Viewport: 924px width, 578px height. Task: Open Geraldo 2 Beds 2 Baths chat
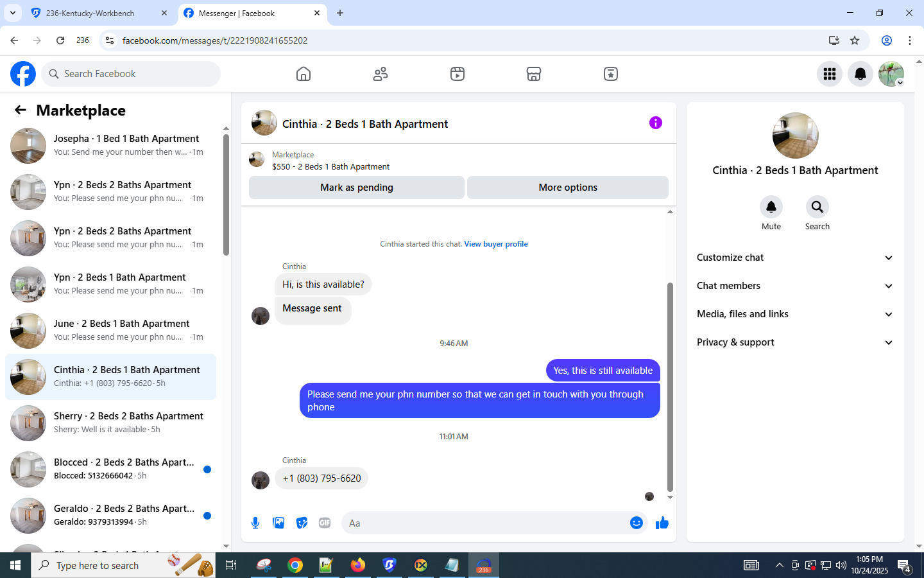pyautogui.click(x=110, y=516)
